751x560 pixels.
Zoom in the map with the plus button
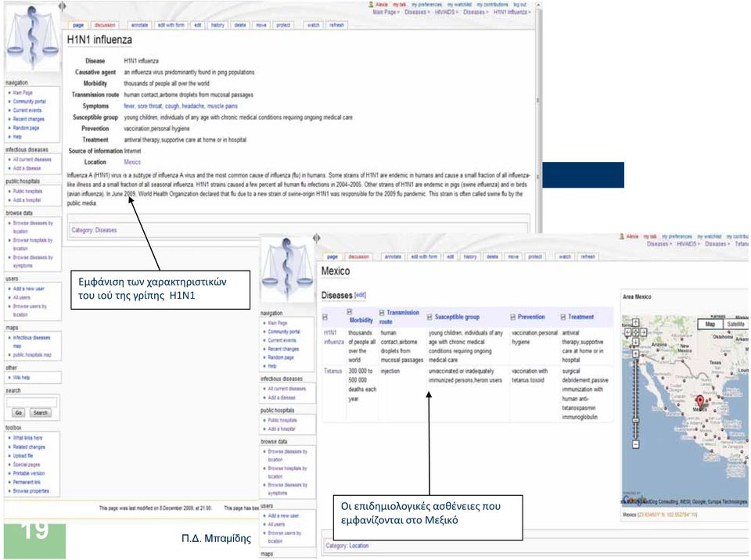pos(635,354)
